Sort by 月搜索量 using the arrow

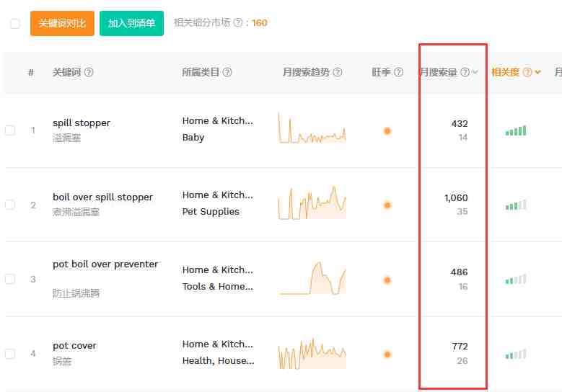coord(475,73)
